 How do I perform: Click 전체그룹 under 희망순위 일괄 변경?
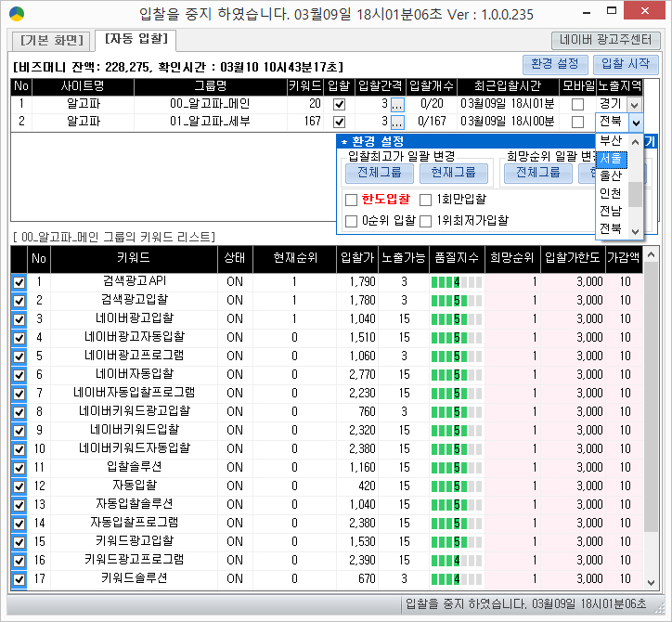(x=537, y=174)
